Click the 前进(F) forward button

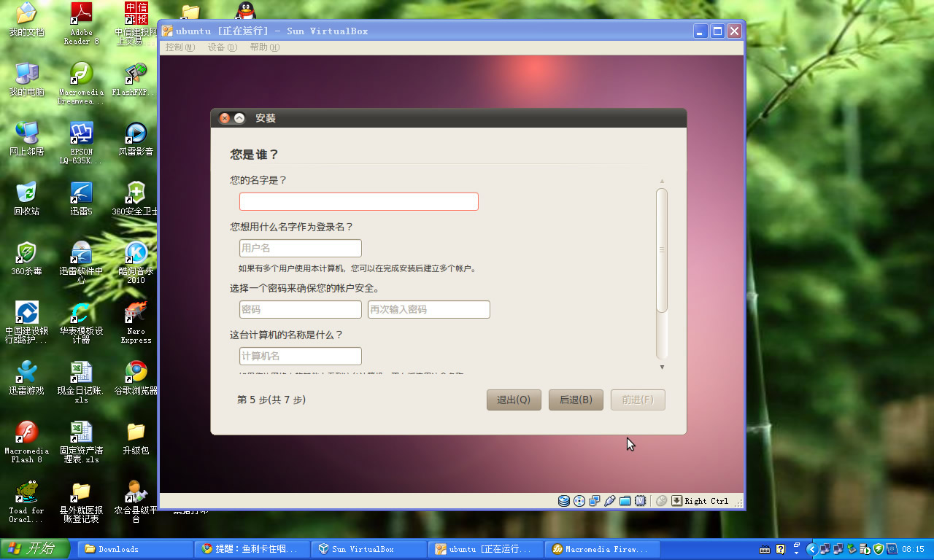638,400
